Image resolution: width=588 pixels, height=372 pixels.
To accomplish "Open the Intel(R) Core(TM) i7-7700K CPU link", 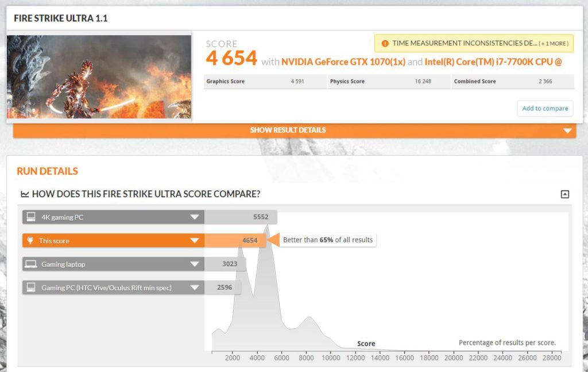I will pos(493,62).
